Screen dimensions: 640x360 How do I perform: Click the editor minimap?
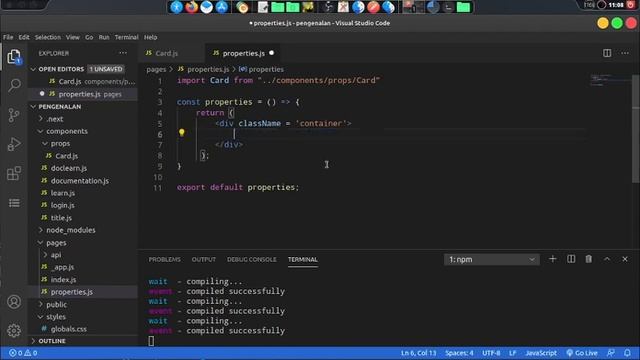(609, 80)
